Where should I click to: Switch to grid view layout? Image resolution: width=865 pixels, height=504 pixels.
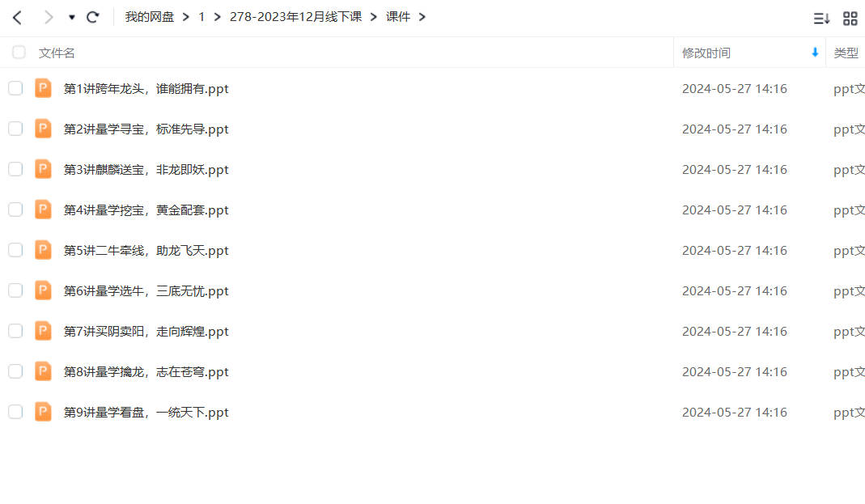pos(850,18)
